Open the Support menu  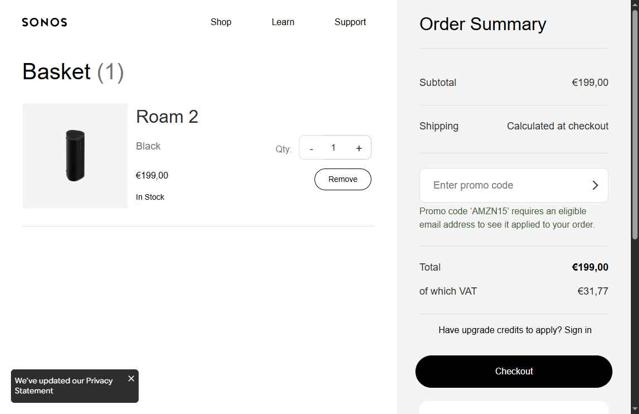(350, 22)
